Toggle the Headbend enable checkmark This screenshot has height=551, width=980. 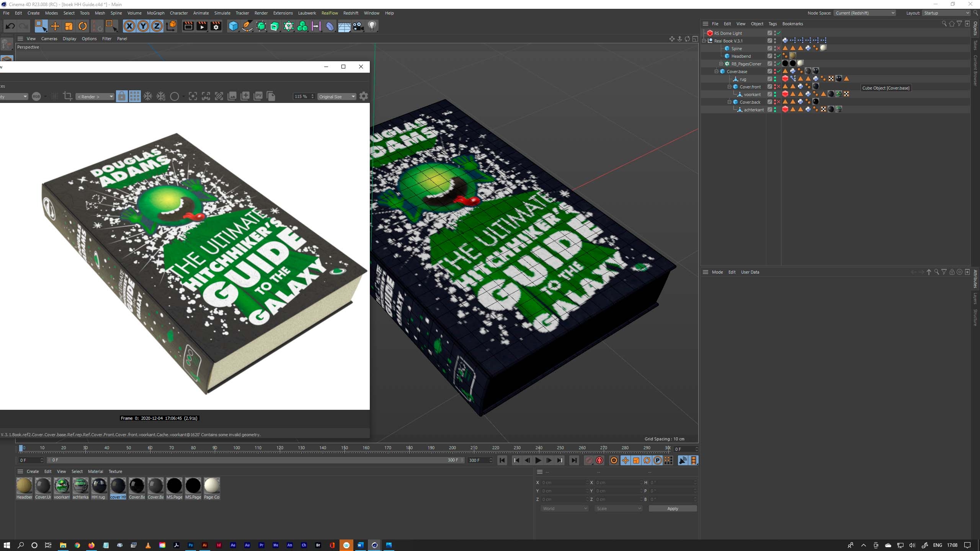[x=779, y=56]
